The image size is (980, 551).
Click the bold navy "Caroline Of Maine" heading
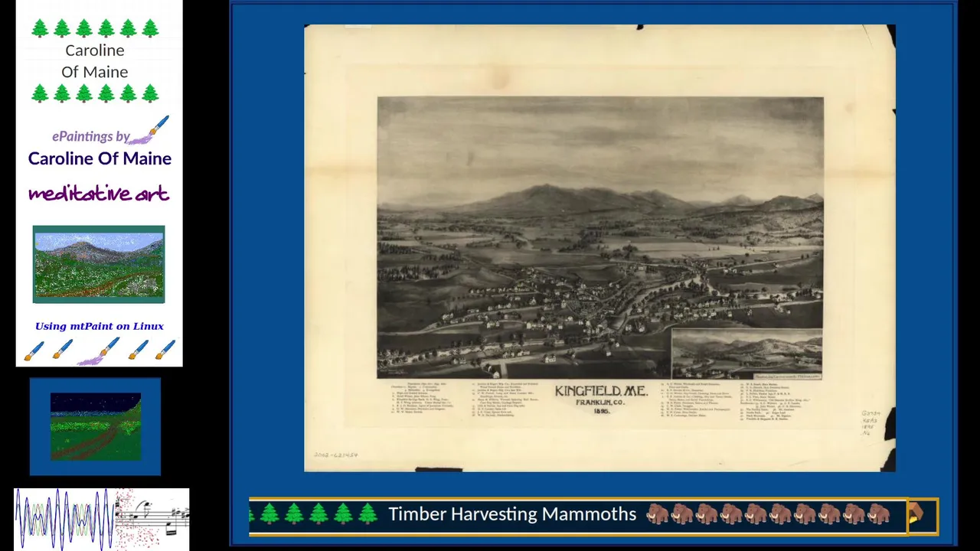pos(100,158)
